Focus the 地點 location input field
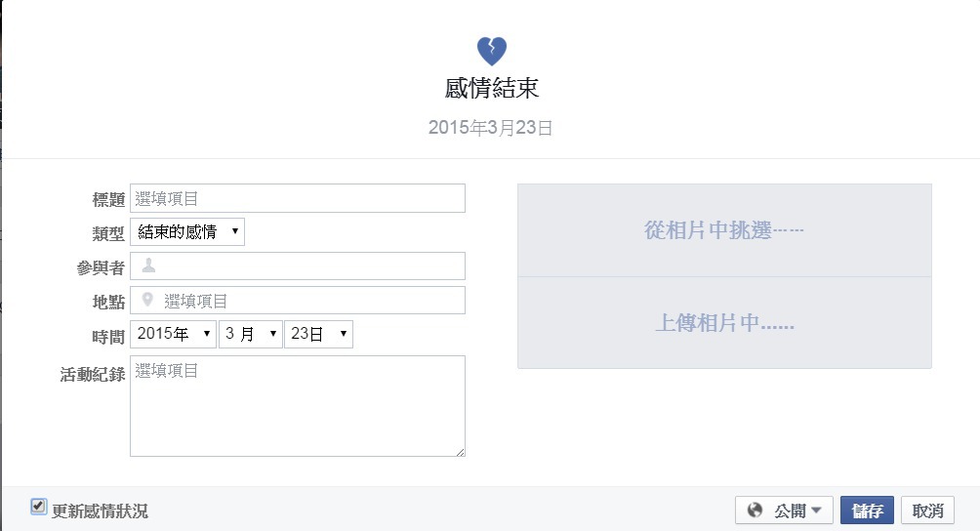 click(x=298, y=300)
